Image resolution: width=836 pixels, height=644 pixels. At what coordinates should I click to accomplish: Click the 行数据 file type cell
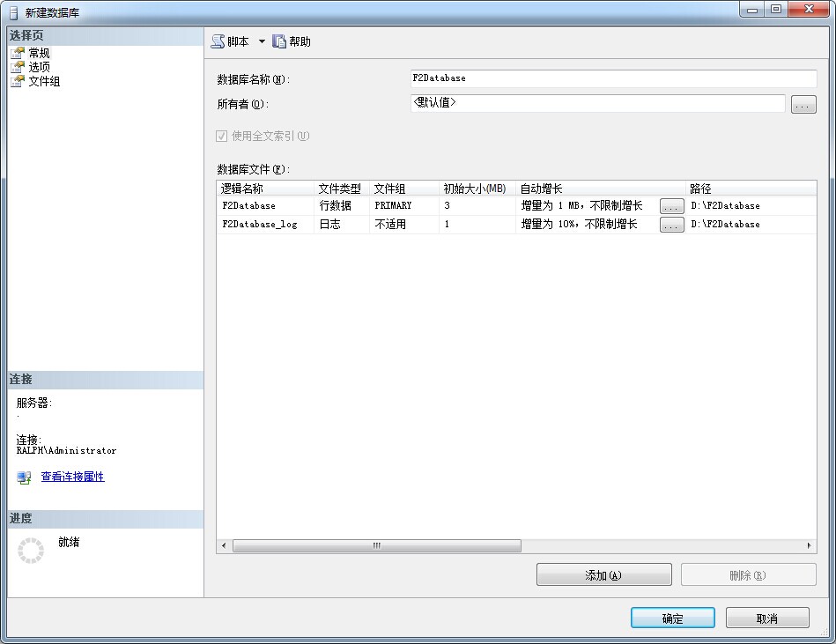(342, 206)
